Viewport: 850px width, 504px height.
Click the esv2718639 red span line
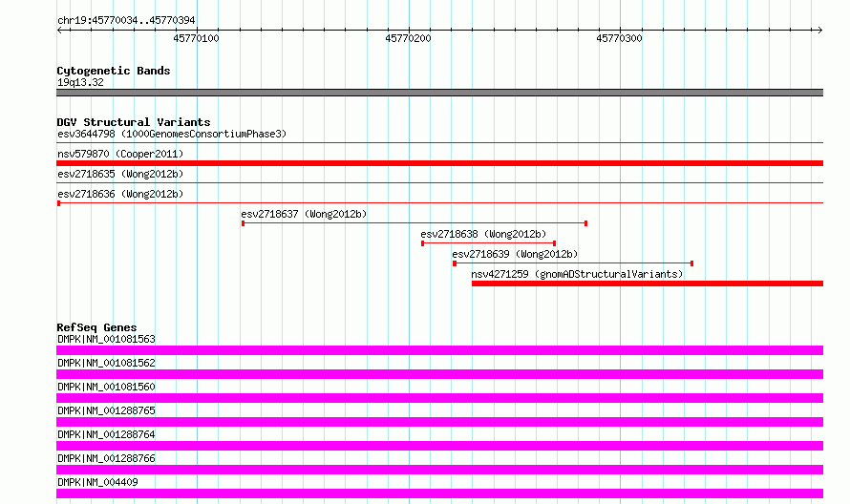[x=574, y=263]
